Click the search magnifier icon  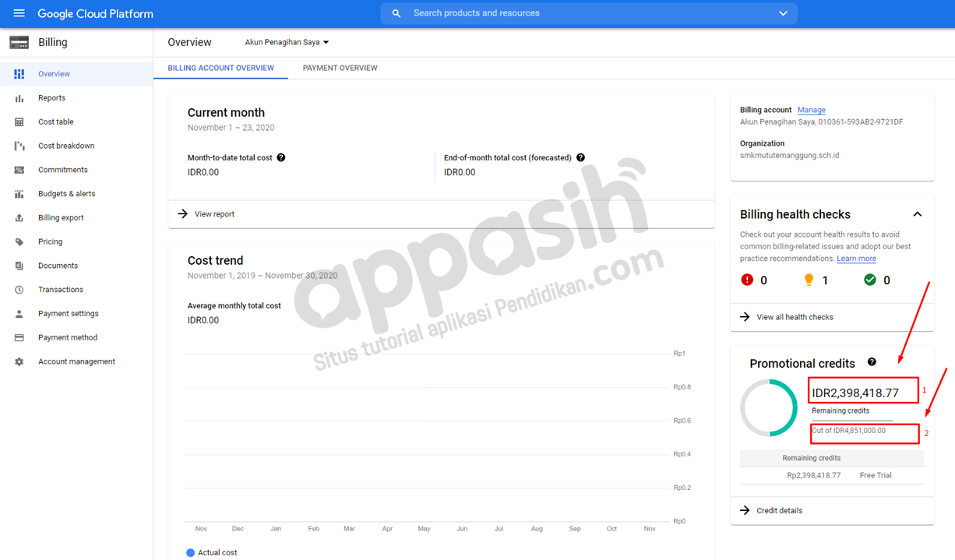click(396, 13)
